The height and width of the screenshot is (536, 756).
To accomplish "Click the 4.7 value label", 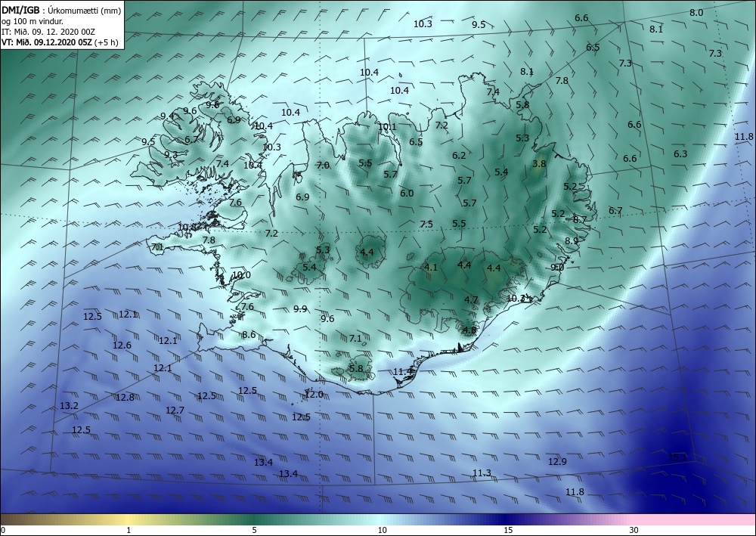I will (x=471, y=300).
